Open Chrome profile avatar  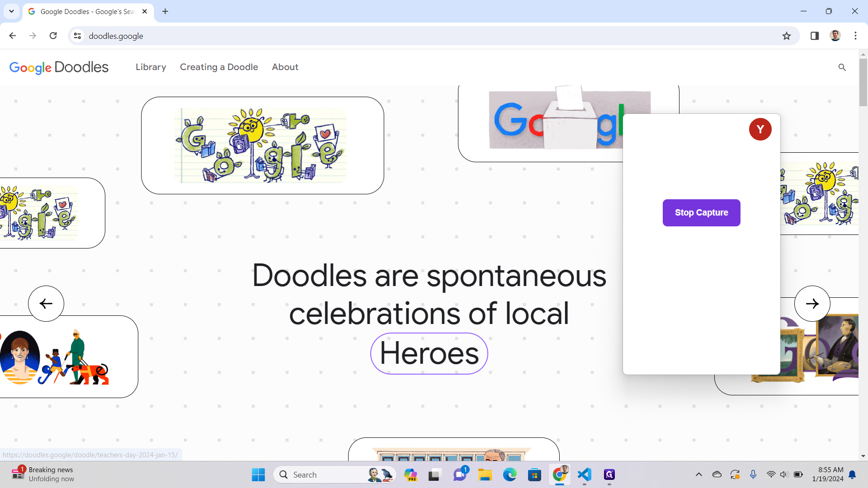[835, 36]
